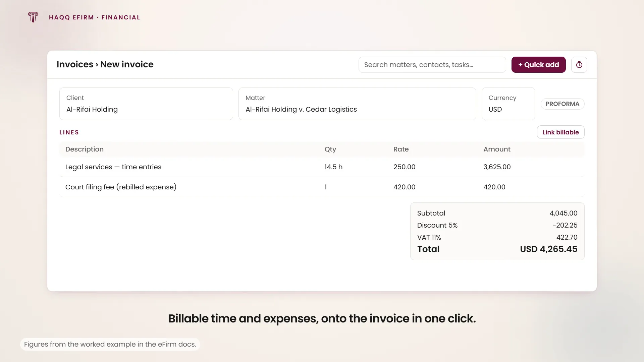Image resolution: width=644 pixels, height=362 pixels.
Task: Click the Court filing fee quantity 1
Action: 325,187
